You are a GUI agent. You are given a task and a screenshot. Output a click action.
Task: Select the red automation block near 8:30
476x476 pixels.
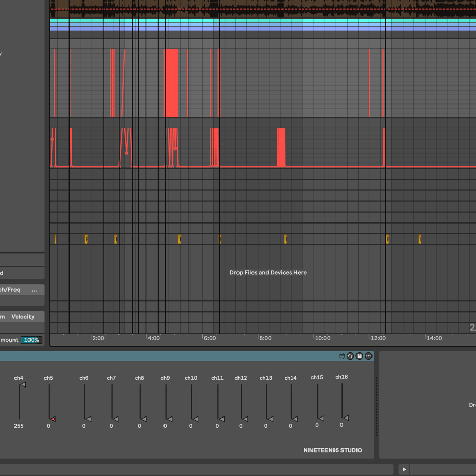tap(281, 147)
